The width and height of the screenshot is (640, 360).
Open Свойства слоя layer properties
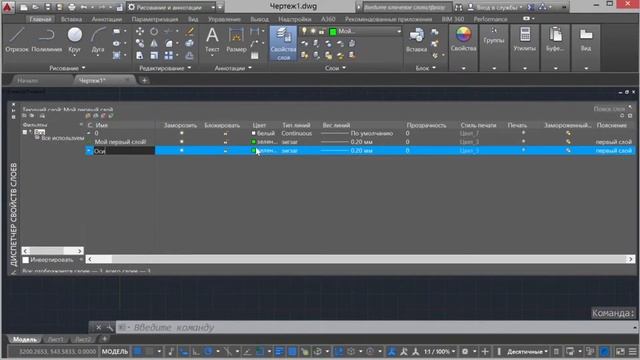pos(283,43)
